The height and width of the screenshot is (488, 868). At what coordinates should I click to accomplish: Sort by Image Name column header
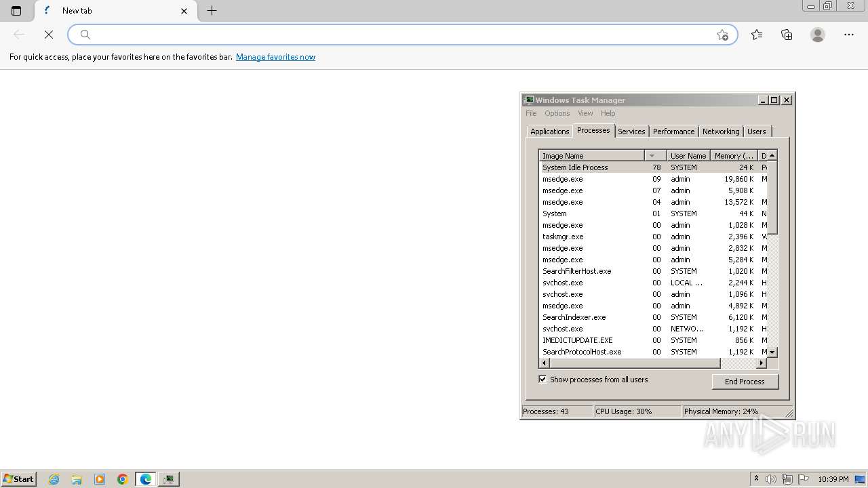pyautogui.click(x=591, y=156)
